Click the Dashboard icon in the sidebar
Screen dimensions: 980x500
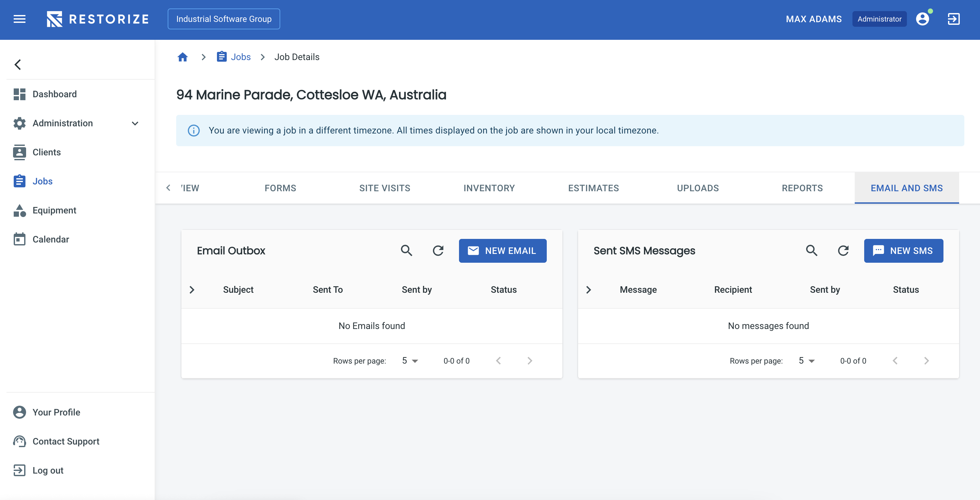click(x=19, y=94)
